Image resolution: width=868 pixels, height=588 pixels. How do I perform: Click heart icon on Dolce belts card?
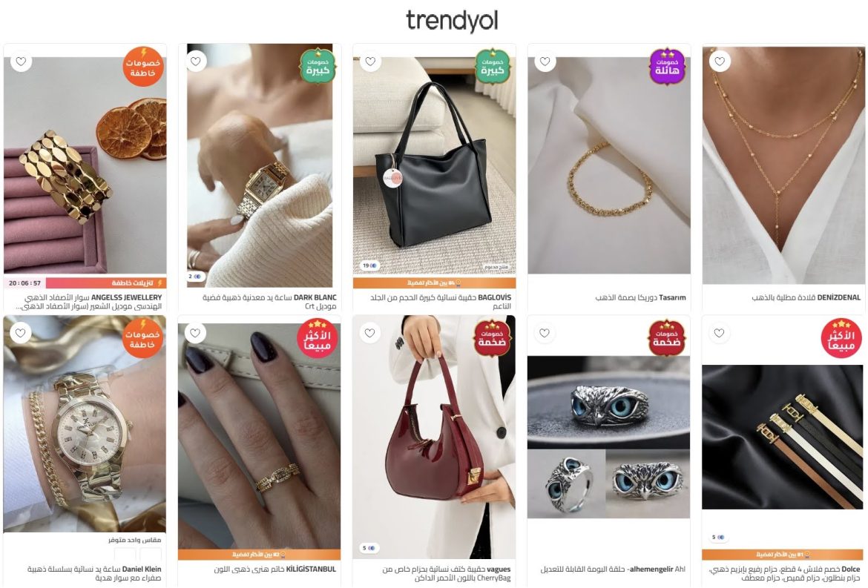click(719, 333)
